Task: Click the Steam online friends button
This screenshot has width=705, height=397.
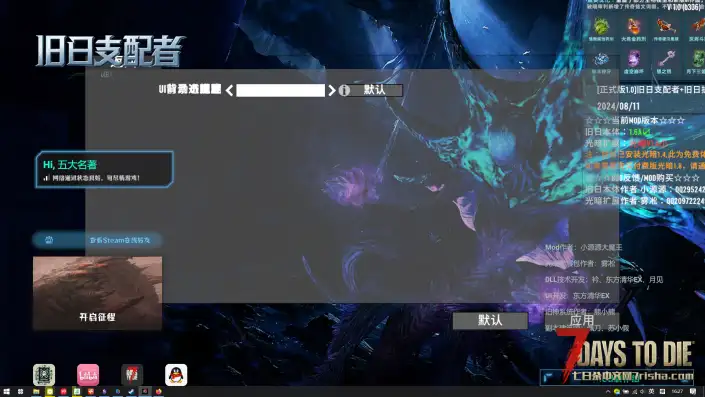Action: 98,240
